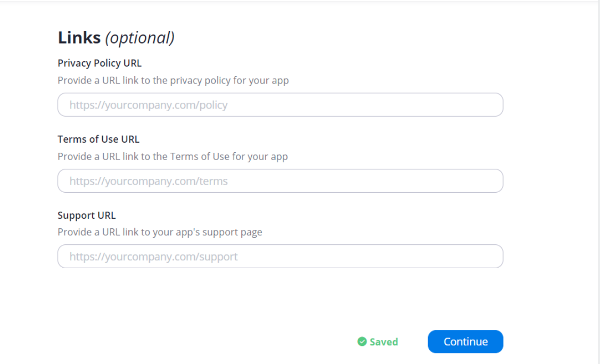
Task: Click the green Saved checkmark icon
Action: click(x=362, y=342)
